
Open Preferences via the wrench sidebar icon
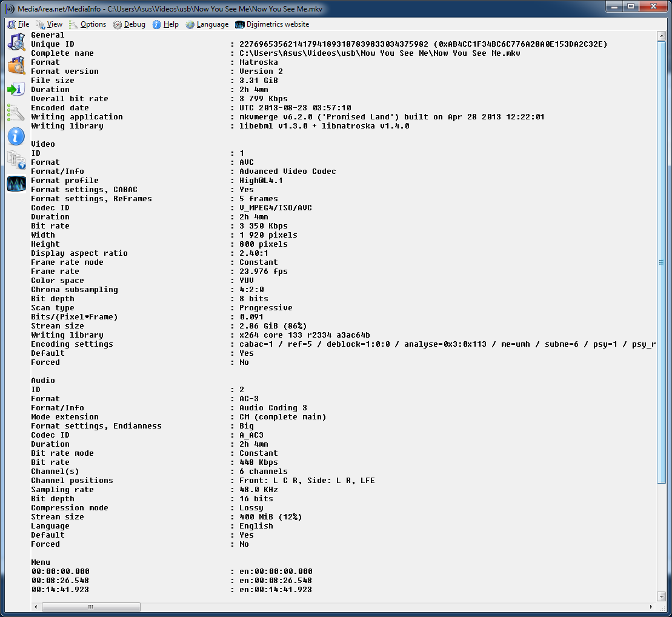click(x=16, y=113)
